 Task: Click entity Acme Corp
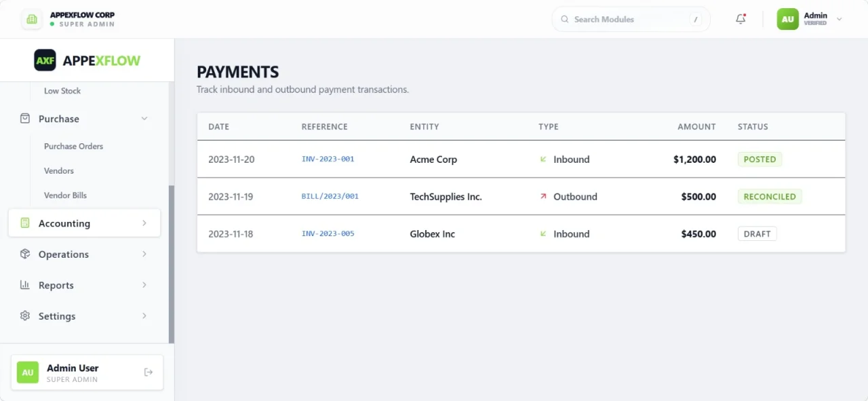pyautogui.click(x=433, y=159)
